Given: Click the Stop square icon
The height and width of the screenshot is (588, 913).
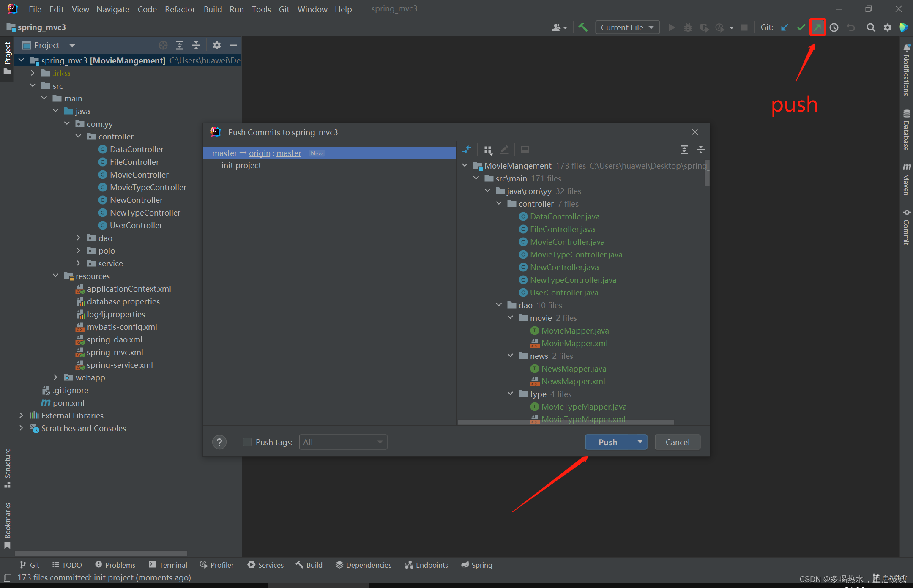Looking at the screenshot, I should (x=745, y=27).
